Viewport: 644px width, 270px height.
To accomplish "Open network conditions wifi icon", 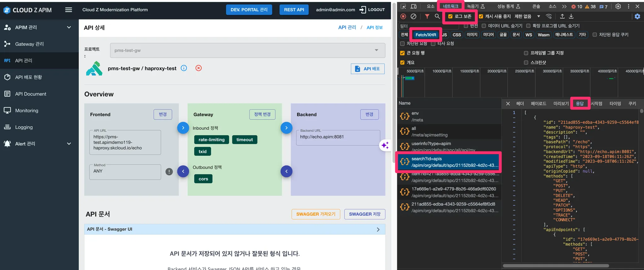I will coord(549,16).
